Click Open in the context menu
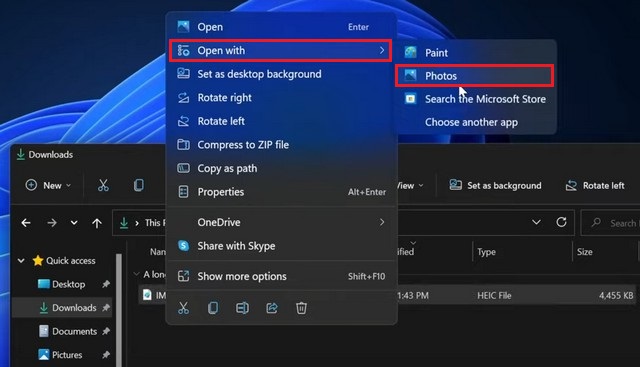 click(x=281, y=27)
